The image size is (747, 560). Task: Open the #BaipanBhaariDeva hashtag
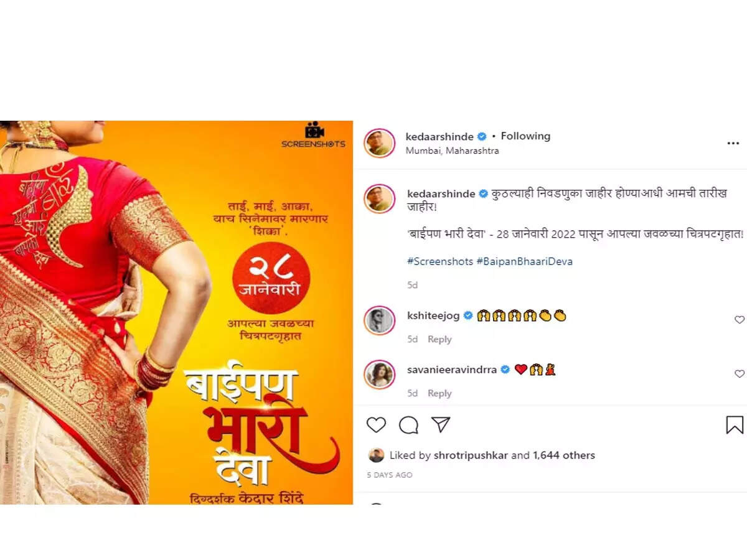524,261
